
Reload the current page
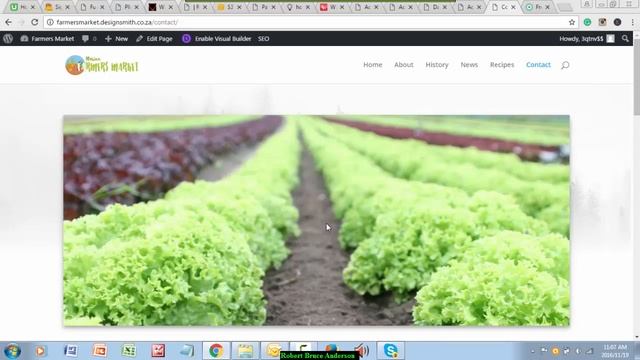[34, 22]
